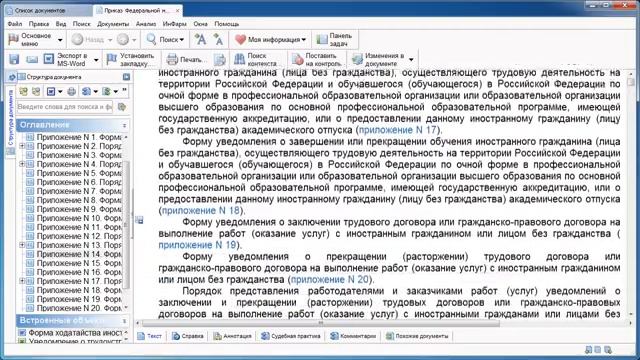Click Панель задач button
640x360 pixels.
pyautogui.click(x=335, y=40)
